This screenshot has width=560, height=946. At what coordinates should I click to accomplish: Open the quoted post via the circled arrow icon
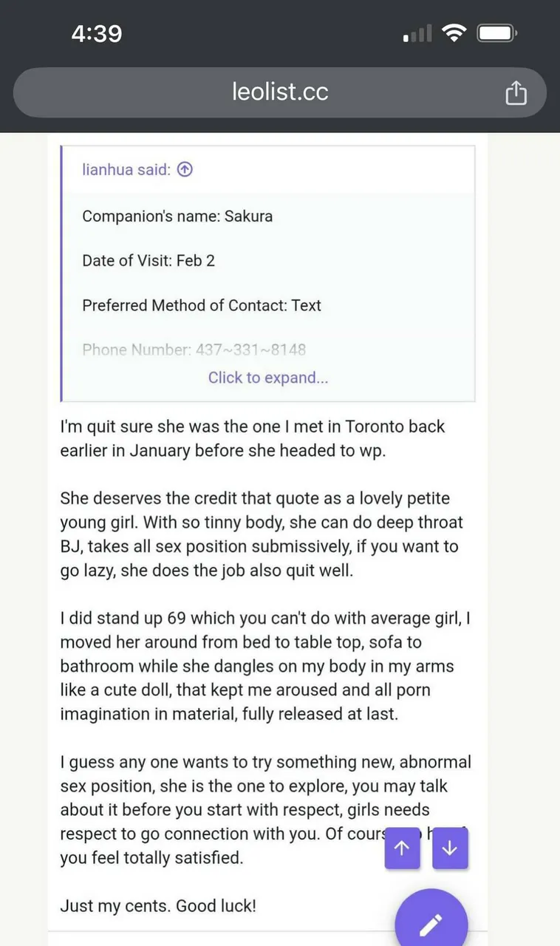pyautogui.click(x=184, y=169)
